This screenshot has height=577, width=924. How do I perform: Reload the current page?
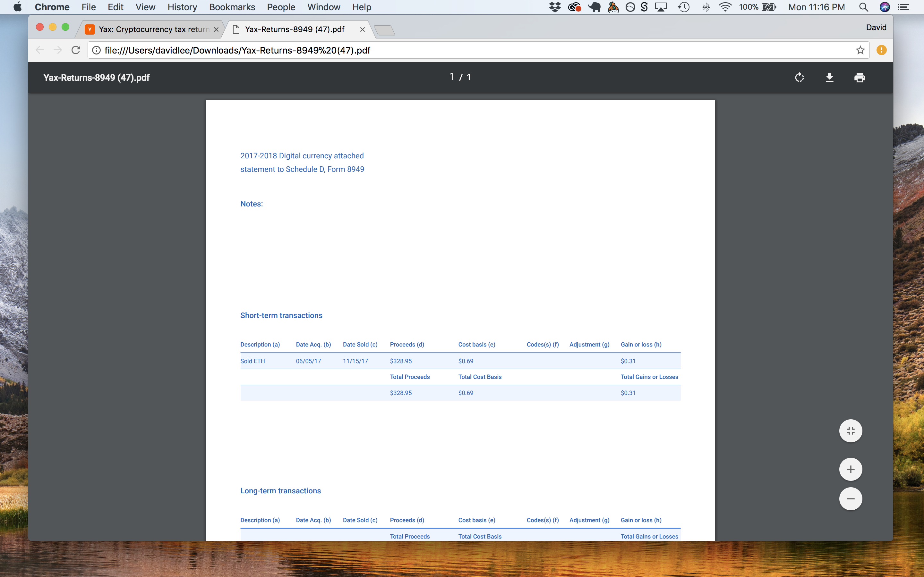76,50
